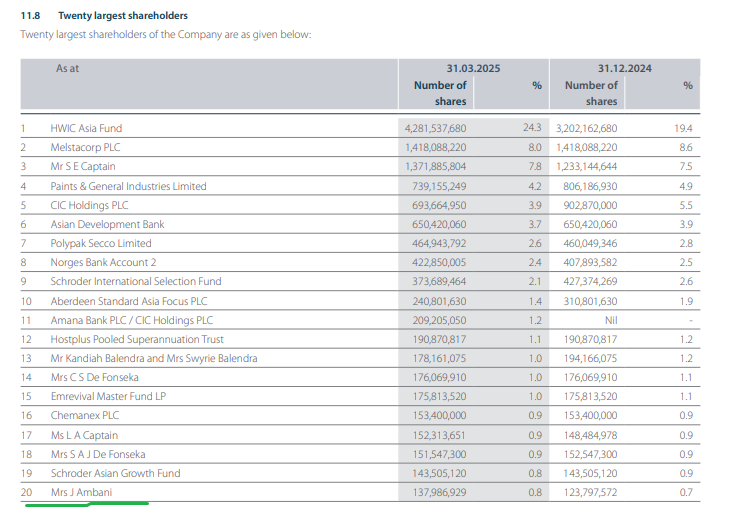The image size is (735, 515).
Task: Select sentence "Twenty largest shareholders of the Company are as given below:"
Action: click(x=166, y=35)
